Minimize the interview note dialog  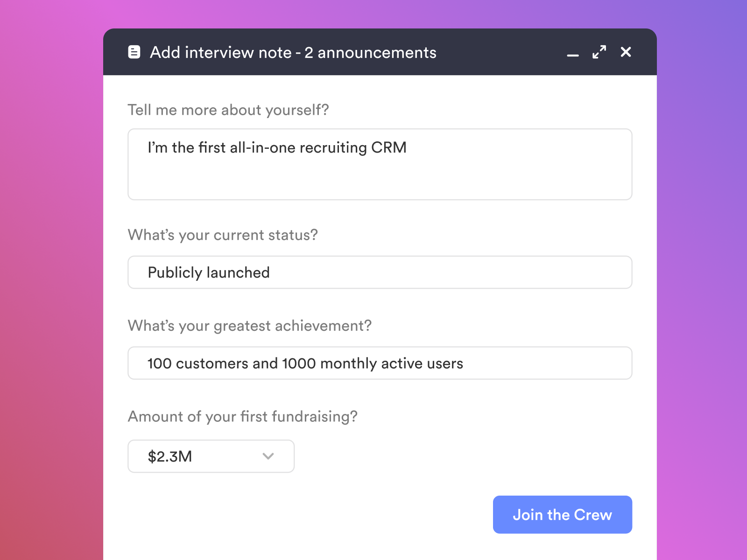(573, 55)
